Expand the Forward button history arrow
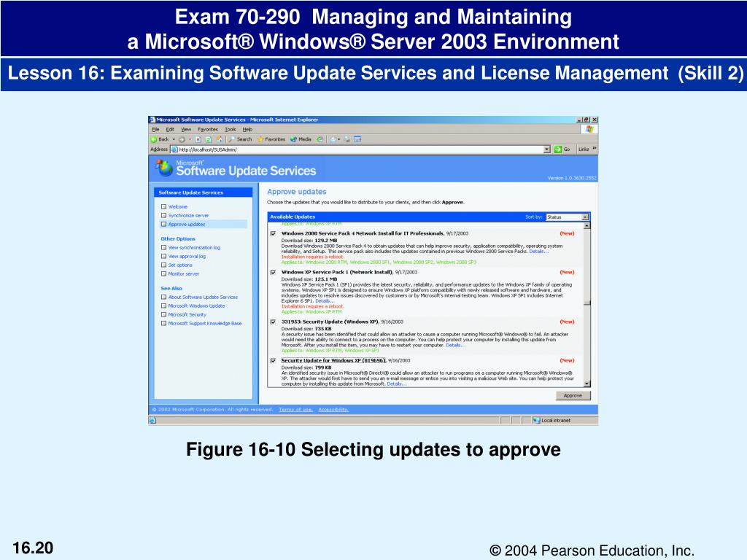 190,139
